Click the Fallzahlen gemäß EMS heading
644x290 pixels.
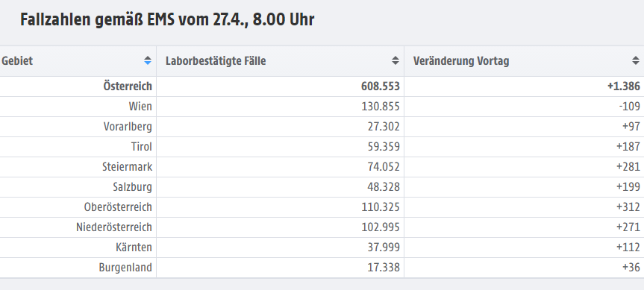pos(167,19)
